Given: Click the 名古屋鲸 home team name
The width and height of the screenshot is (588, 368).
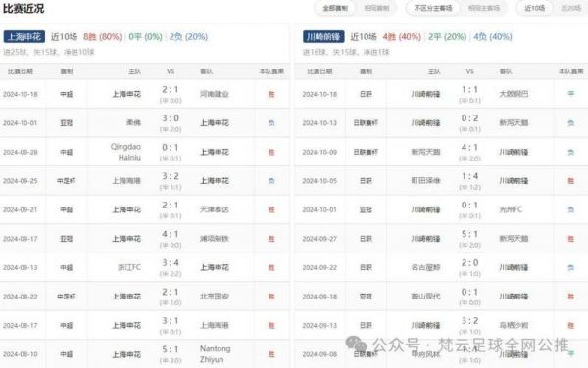Looking at the screenshot, I should pyautogui.click(x=425, y=267).
